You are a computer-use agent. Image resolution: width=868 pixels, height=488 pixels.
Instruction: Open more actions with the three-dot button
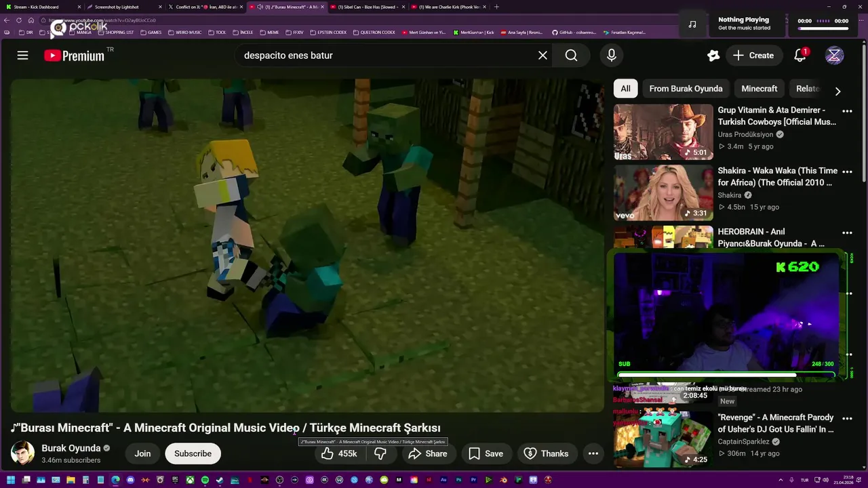pyautogui.click(x=593, y=453)
